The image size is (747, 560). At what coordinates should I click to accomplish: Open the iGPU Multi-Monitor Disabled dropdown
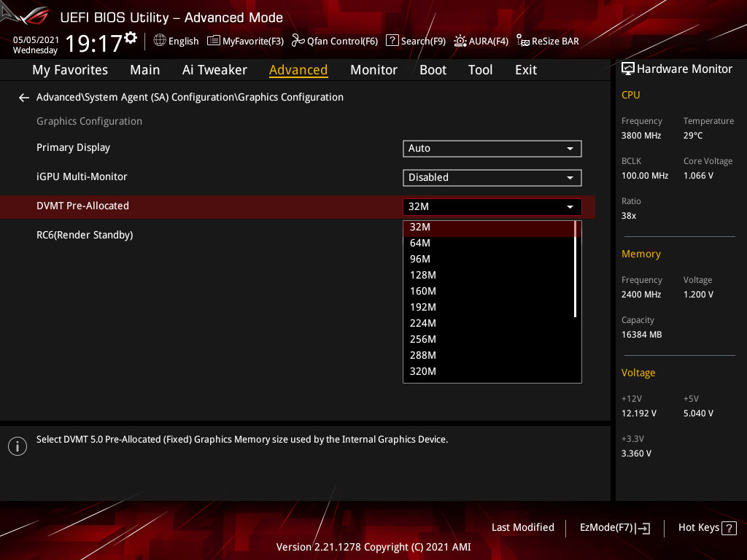pyautogui.click(x=492, y=178)
